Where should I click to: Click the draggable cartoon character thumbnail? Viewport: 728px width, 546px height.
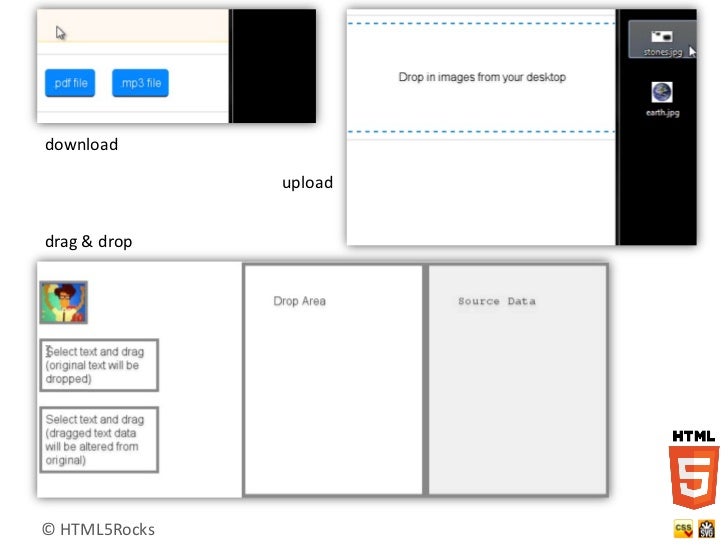click(x=64, y=302)
